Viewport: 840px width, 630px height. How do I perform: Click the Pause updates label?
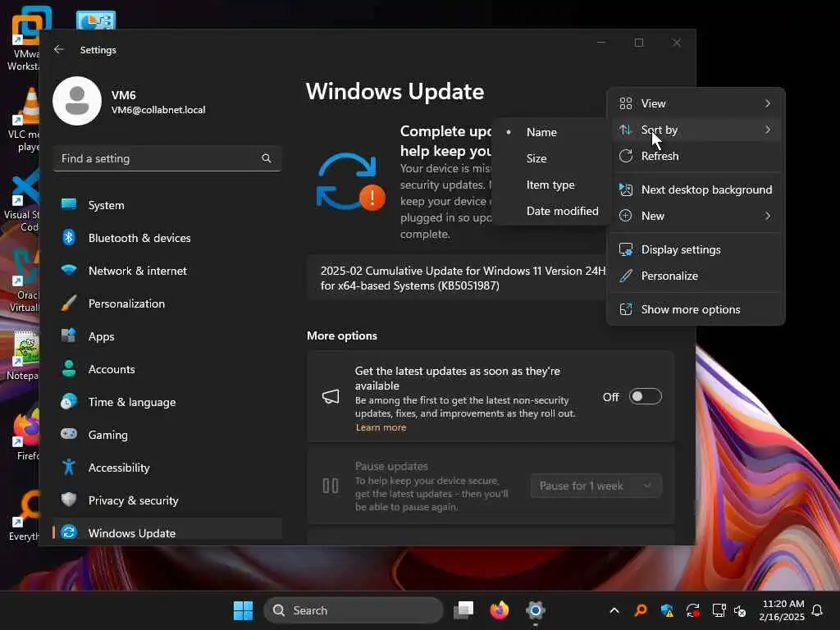point(391,466)
